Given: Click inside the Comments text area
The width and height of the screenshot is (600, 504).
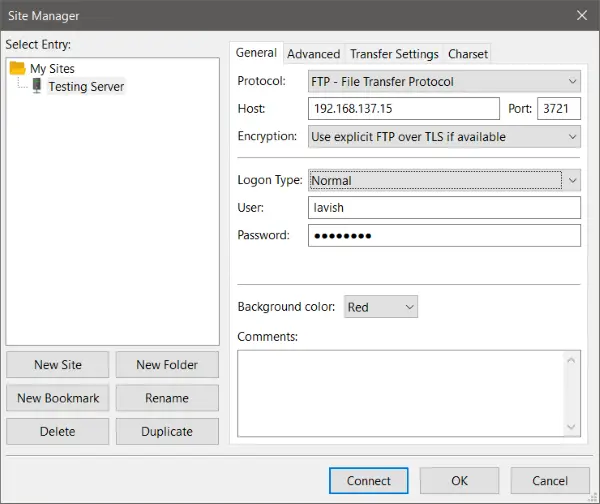Looking at the screenshot, I should click(x=401, y=393).
